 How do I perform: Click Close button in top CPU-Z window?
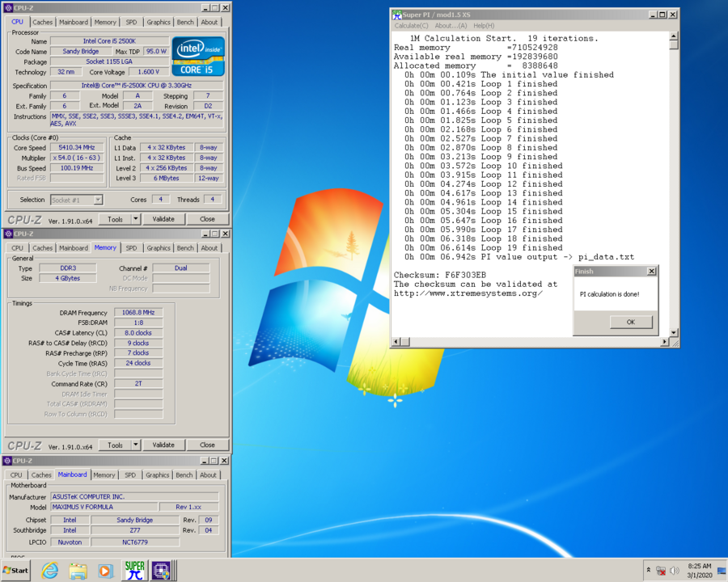[207, 219]
